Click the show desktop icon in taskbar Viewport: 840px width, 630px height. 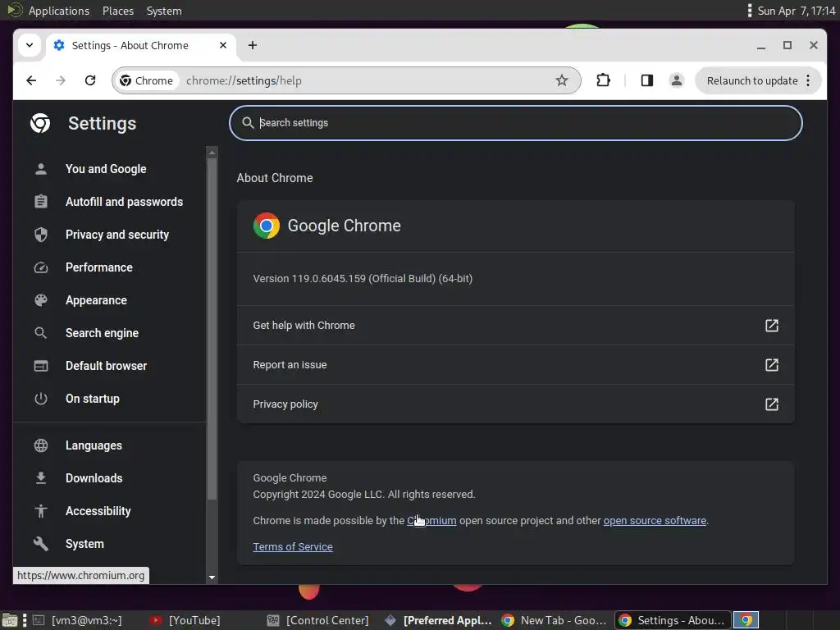10,620
